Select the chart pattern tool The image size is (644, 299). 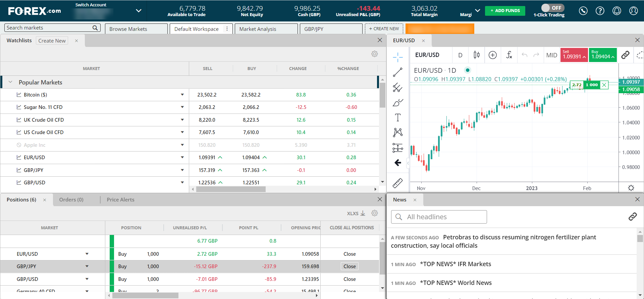tap(398, 132)
